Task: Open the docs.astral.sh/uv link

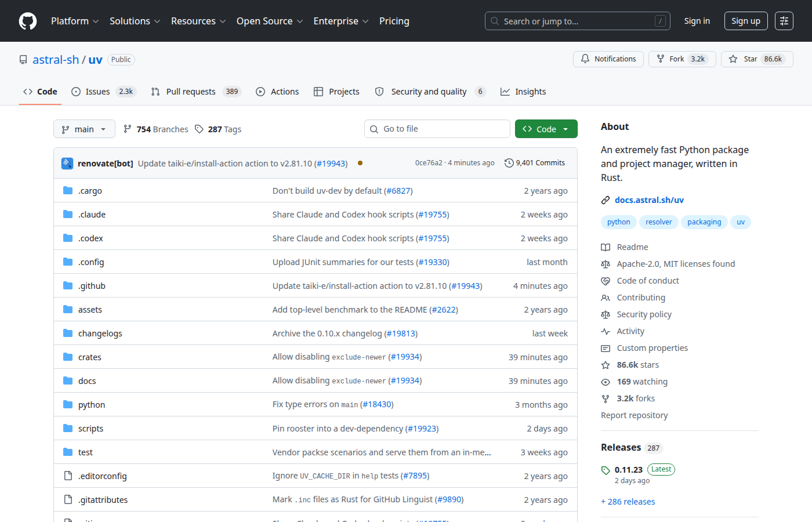Action: (649, 200)
